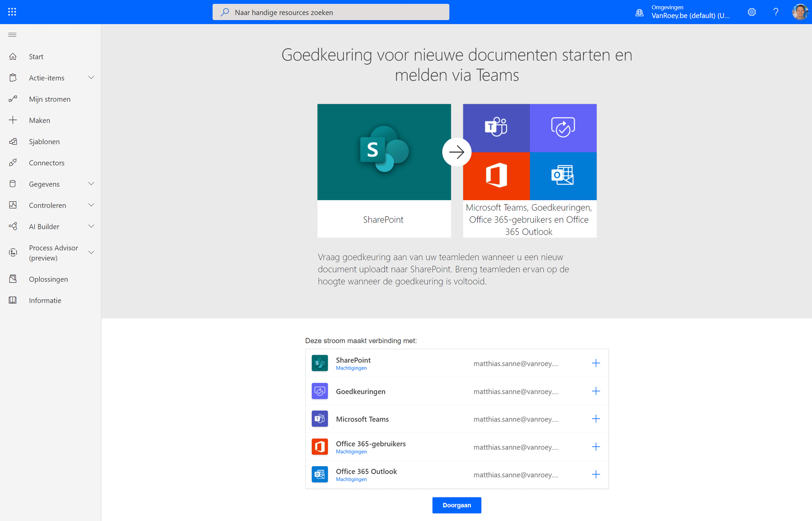812x521 pixels.
Task: Add connection plus for Goedkeuringen
Action: coord(596,391)
